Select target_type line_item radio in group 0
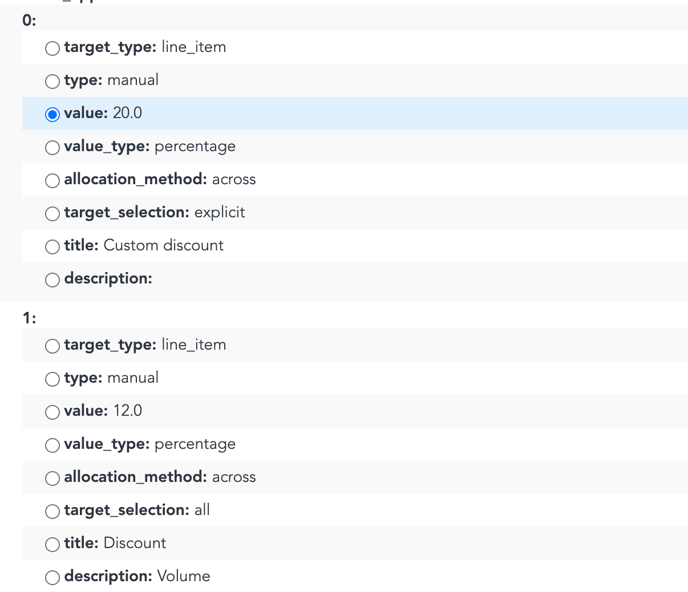Image resolution: width=688 pixels, height=592 pixels. 52,48
